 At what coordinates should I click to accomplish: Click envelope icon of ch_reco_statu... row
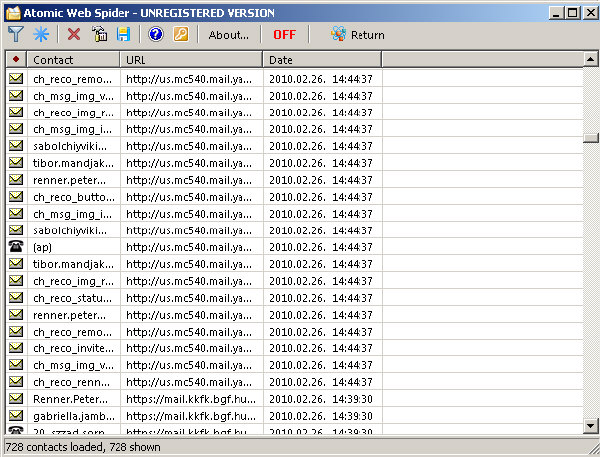16,297
